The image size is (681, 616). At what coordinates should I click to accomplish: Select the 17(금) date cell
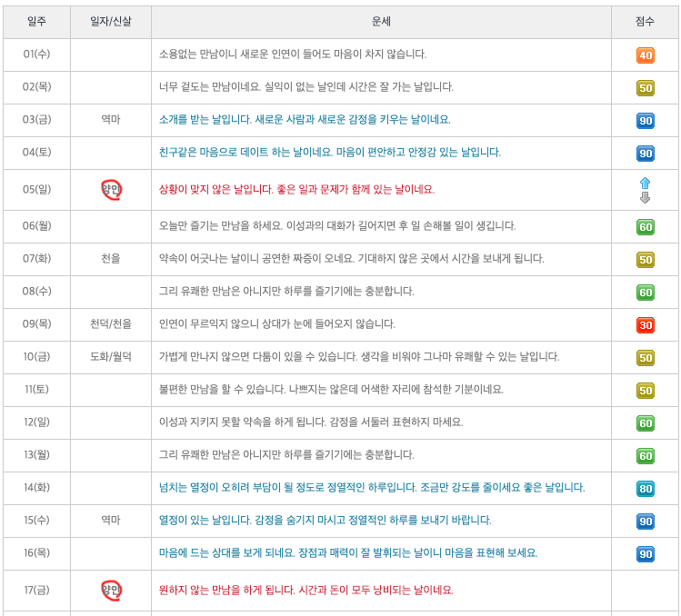point(37,590)
